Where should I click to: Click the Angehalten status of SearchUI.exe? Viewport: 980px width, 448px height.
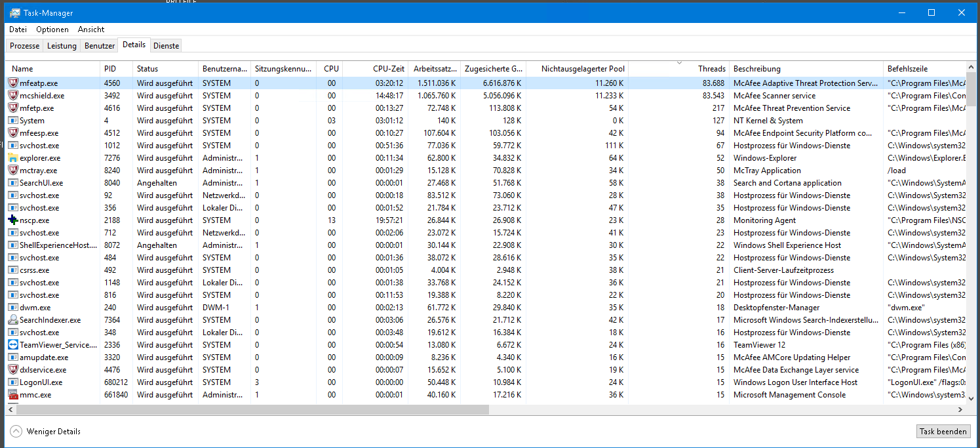[x=157, y=183]
